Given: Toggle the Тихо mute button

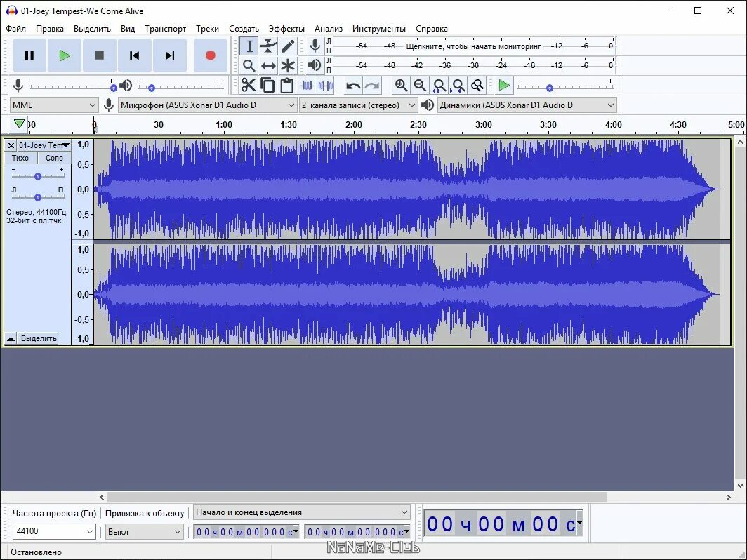Looking at the screenshot, I should tap(20, 158).
